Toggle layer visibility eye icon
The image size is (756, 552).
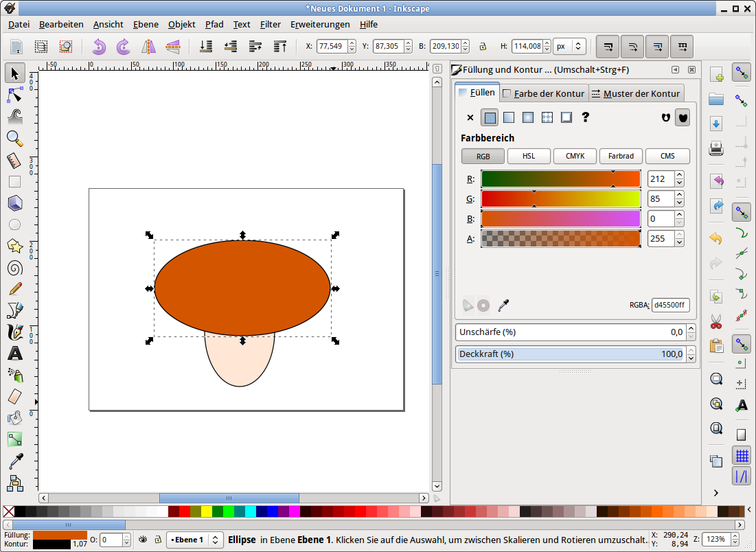pyautogui.click(x=144, y=540)
